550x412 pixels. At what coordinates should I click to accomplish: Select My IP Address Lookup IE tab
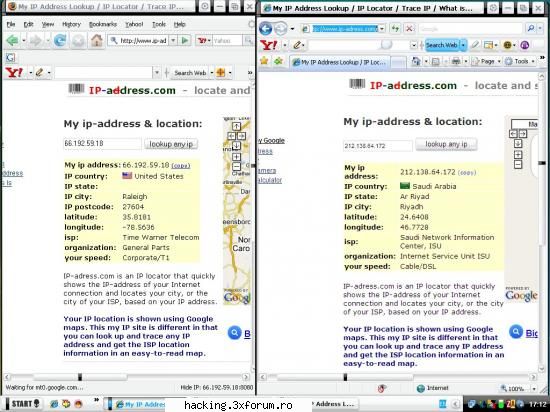tap(340, 62)
